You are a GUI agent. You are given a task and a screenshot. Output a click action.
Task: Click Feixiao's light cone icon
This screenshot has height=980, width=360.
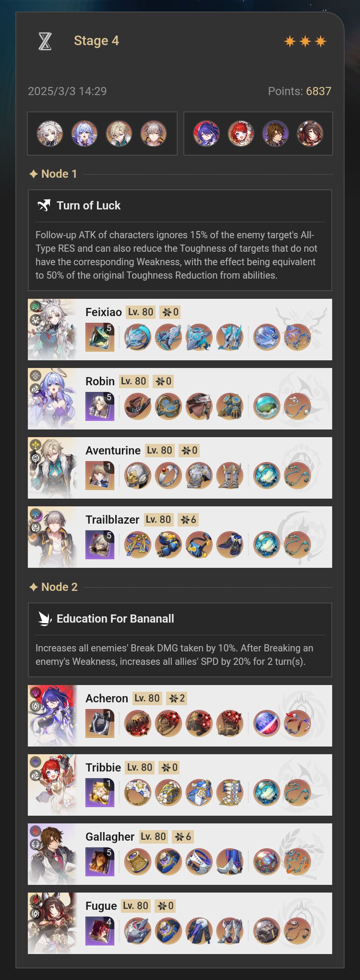click(100, 337)
